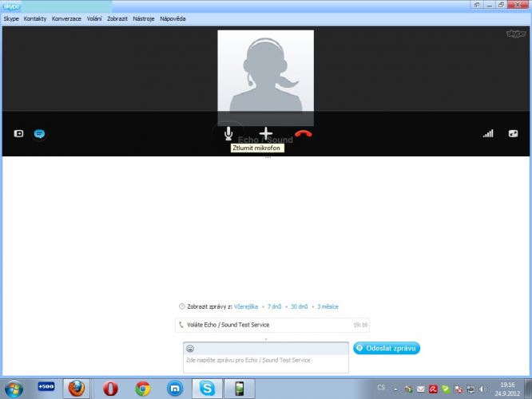Screen dimensions: 532x399
Task: Open the CS language indicator
Action: tap(381, 388)
